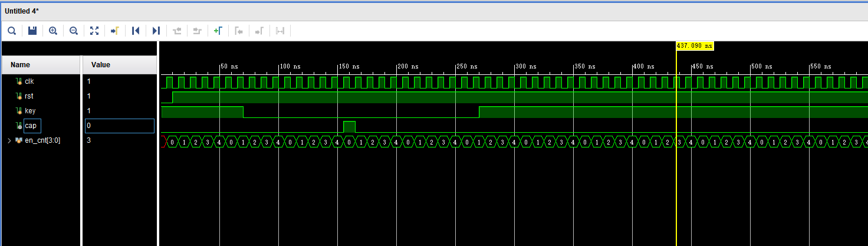
Task: Fit the waveform to the window
Action: coord(94,31)
